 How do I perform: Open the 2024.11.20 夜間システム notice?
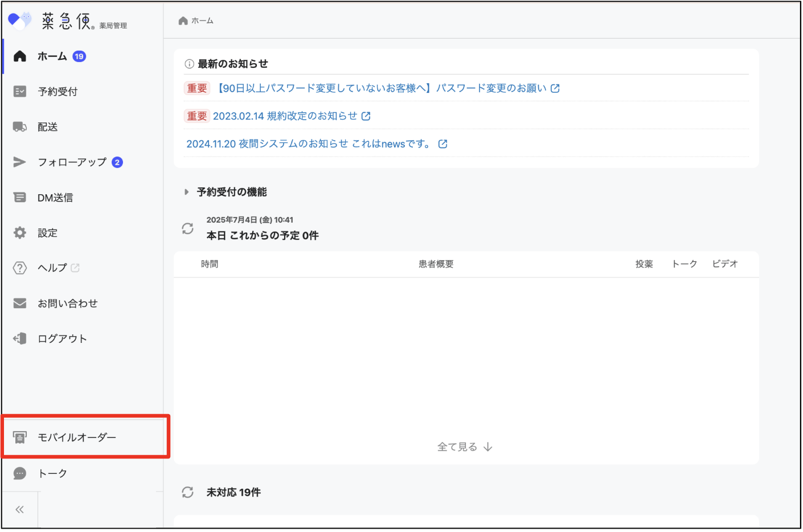(x=309, y=144)
